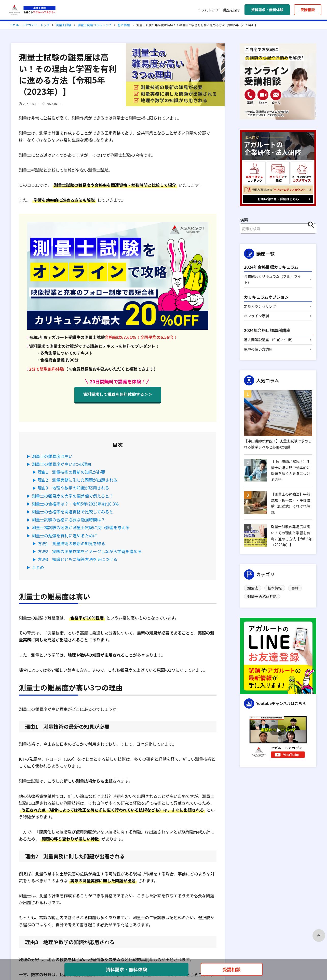Screen dimensions: 327x980
Task: Click the YouTube button in channel widget
Action: [x=288, y=754]
